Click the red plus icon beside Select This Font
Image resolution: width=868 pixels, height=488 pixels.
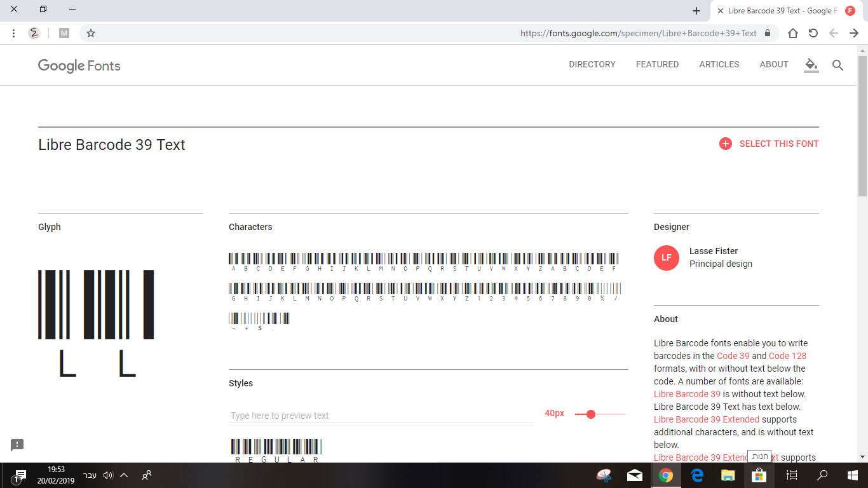click(725, 144)
